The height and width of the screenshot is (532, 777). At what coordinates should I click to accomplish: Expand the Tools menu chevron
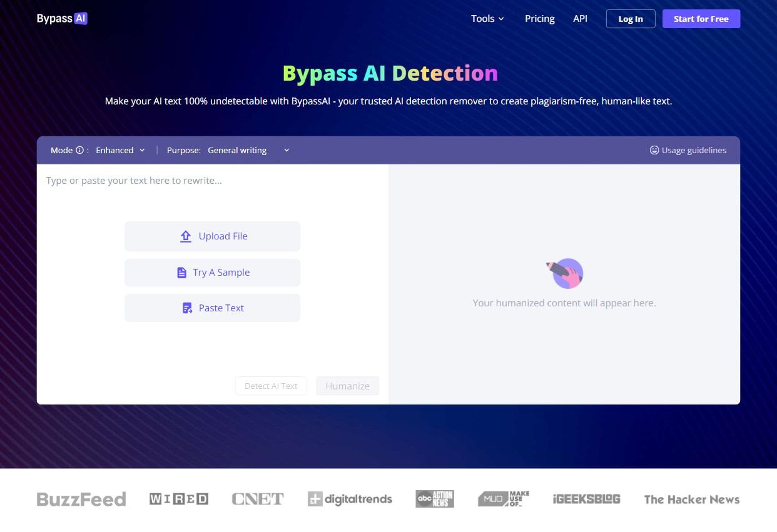pyautogui.click(x=500, y=19)
